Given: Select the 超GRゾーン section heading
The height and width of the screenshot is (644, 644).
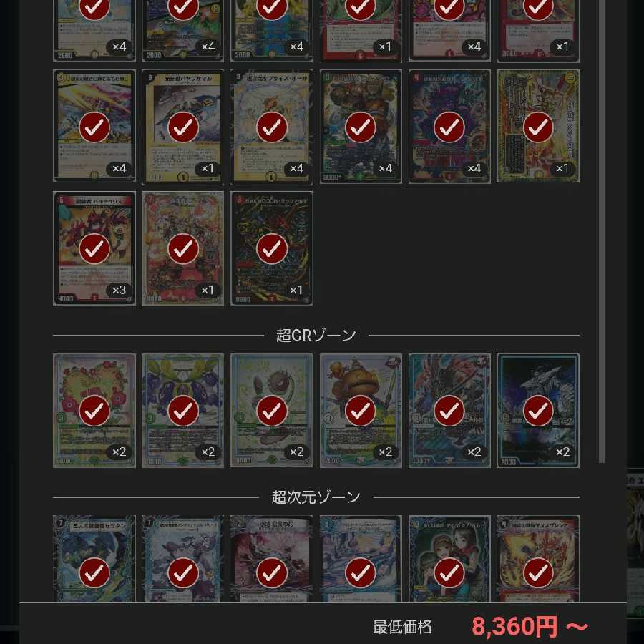Looking at the screenshot, I should pyautogui.click(x=316, y=335).
